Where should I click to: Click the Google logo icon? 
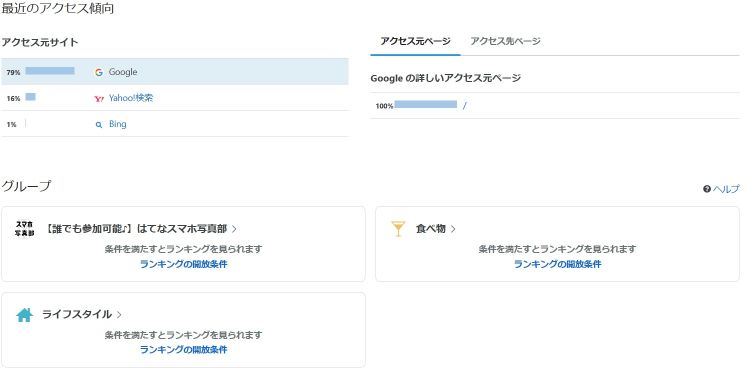tap(99, 72)
